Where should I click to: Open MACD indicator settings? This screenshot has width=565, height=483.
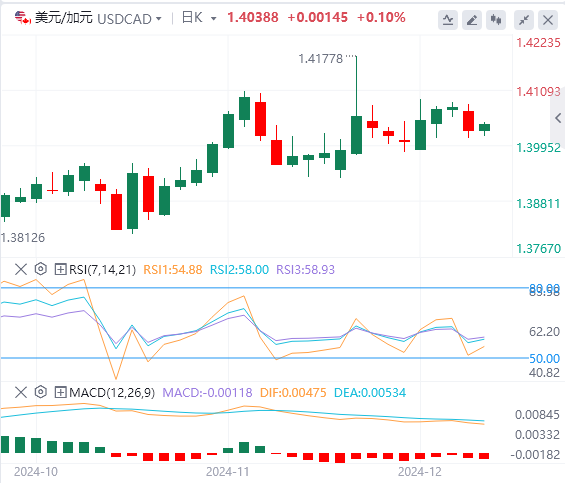pos(41,392)
